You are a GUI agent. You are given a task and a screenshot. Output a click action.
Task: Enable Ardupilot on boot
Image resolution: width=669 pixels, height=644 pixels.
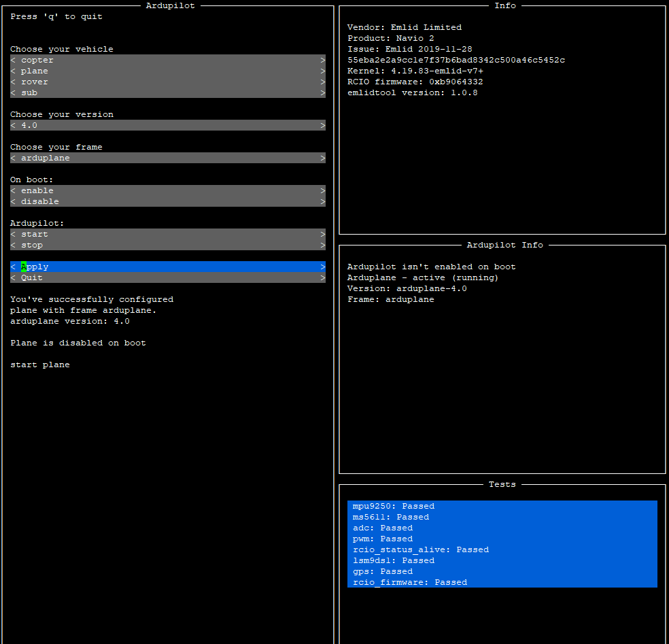168,191
